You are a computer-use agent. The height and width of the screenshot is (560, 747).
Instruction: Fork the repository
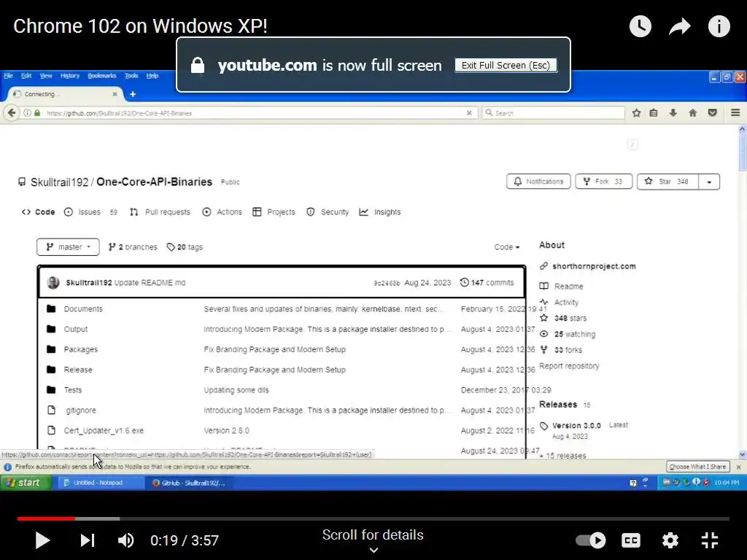click(x=603, y=182)
